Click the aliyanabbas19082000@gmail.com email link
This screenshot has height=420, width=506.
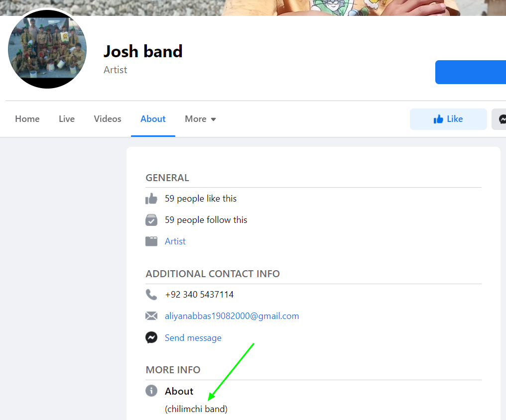[232, 316]
